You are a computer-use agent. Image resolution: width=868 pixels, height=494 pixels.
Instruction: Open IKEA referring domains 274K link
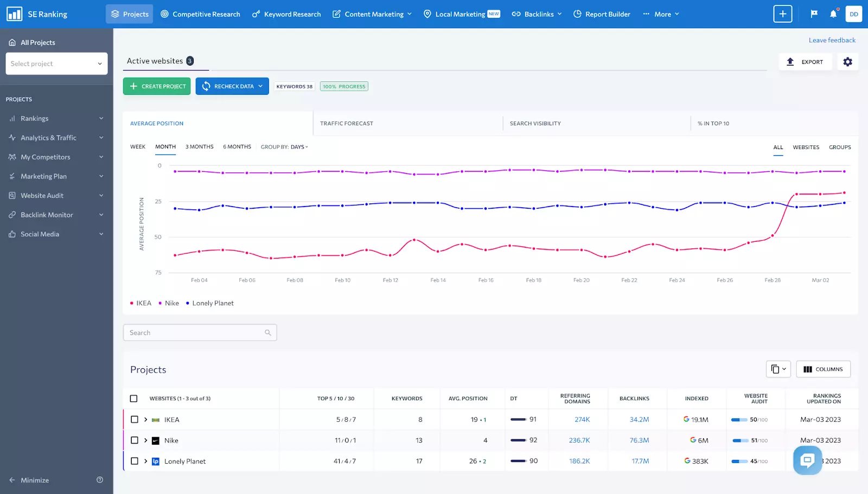tap(582, 420)
